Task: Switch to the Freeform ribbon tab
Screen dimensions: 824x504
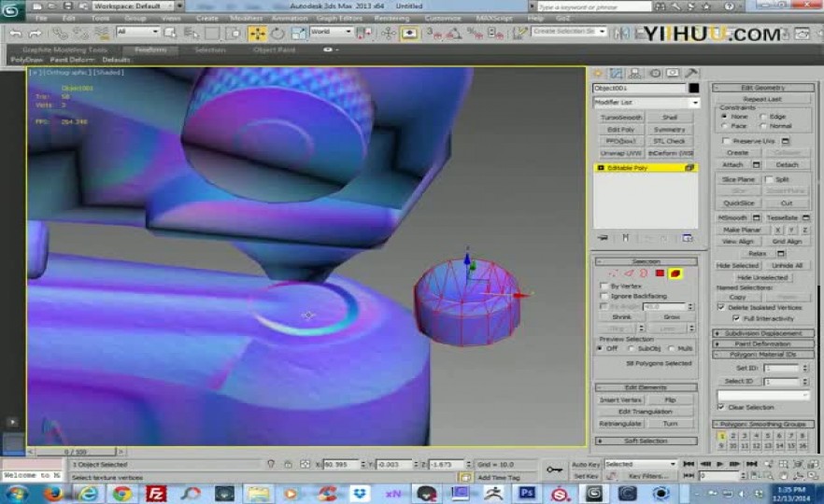Action: point(150,49)
